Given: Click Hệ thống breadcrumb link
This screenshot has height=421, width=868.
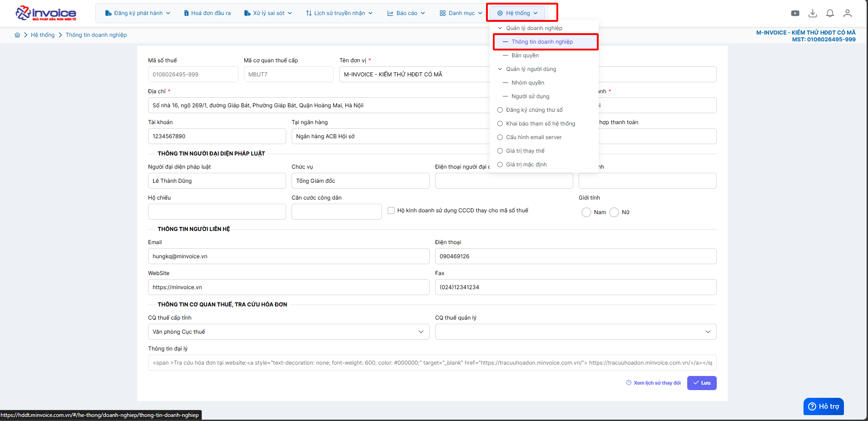Looking at the screenshot, I should (43, 35).
